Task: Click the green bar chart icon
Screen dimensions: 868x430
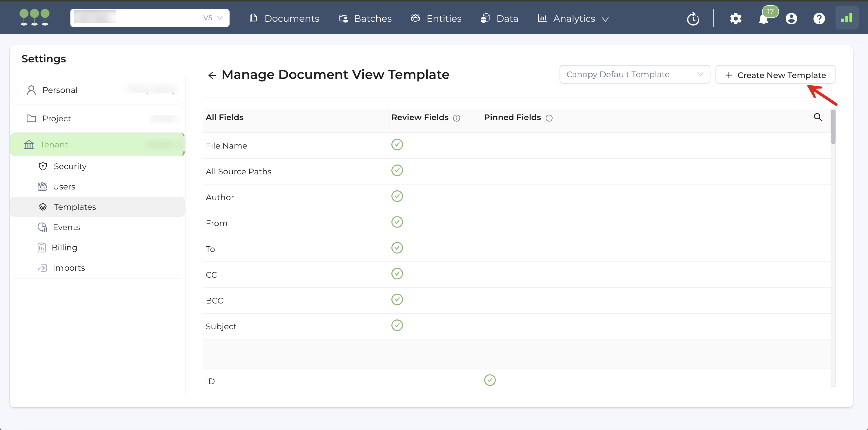Action: tap(847, 18)
